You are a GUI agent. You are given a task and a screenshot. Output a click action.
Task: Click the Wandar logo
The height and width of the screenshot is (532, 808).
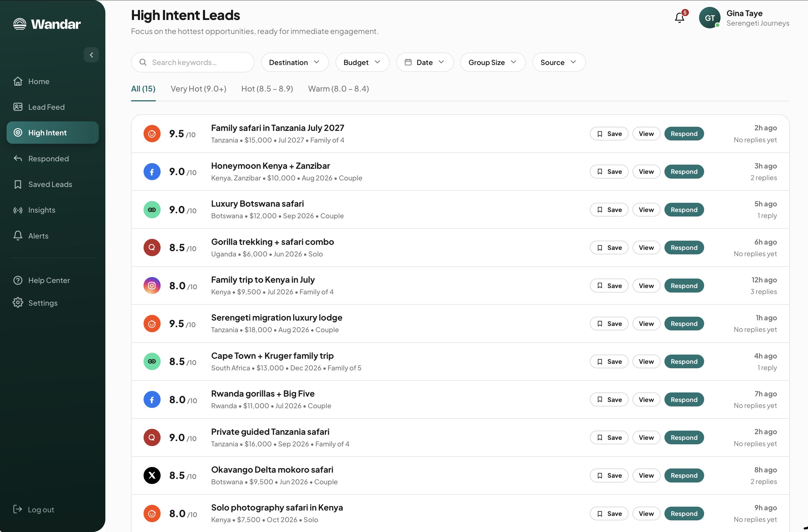coord(47,24)
